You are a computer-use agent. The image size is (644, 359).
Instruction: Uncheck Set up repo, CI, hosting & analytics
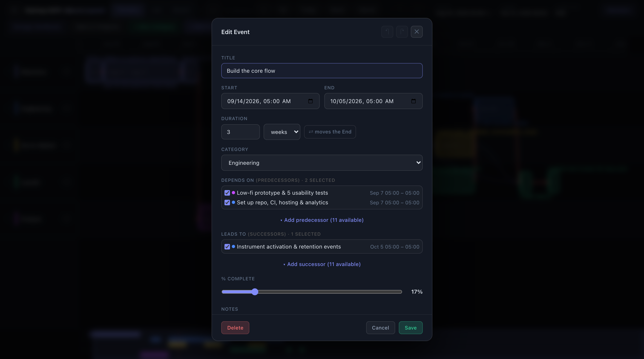[227, 203]
